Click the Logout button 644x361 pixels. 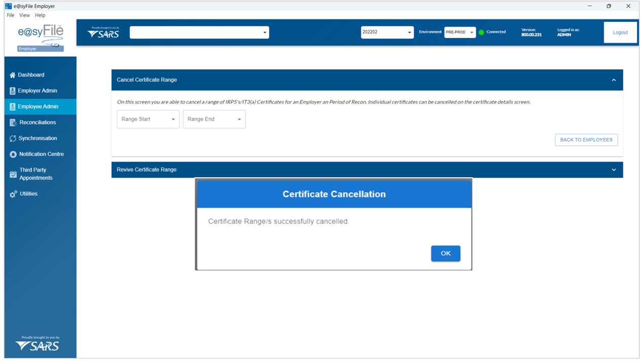pyautogui.click(x=620, y=32)
